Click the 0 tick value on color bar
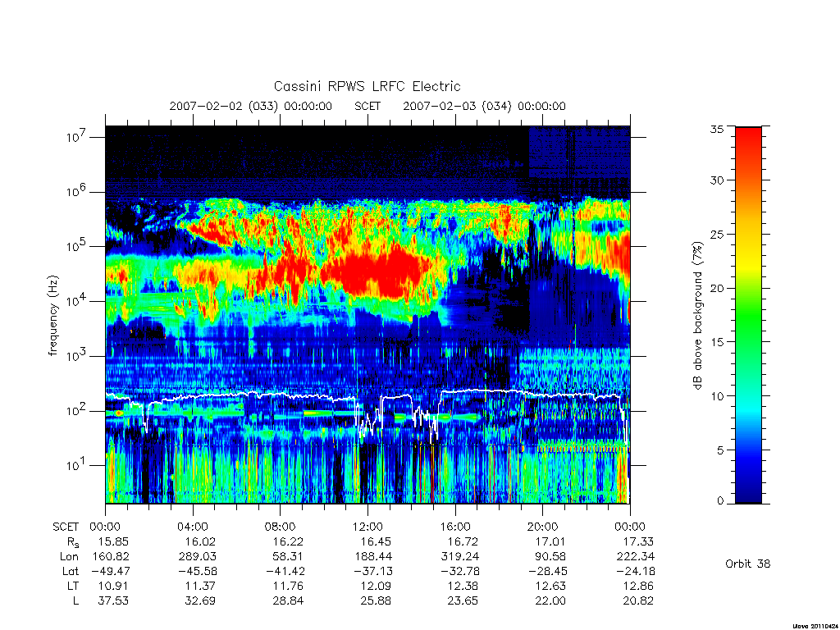This screenshot has height=630, width=840. [x=720, y=500]
